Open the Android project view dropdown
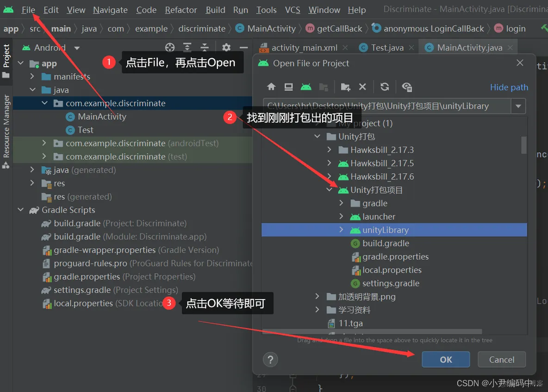The image size is (548, 392). [77, 48]
